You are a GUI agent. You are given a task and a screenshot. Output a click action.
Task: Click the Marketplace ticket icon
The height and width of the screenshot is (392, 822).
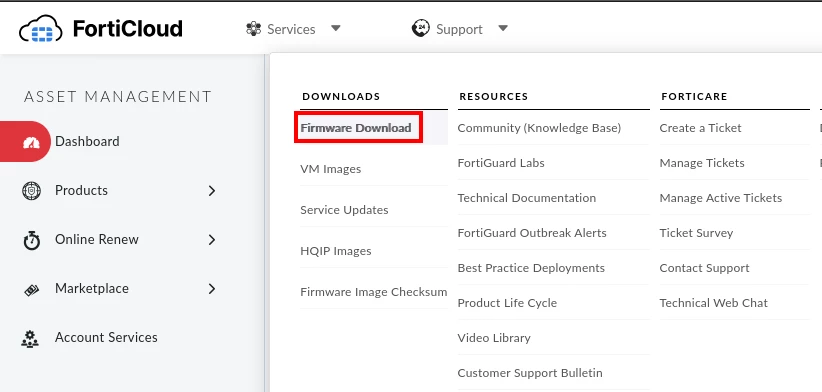(31, 289)
